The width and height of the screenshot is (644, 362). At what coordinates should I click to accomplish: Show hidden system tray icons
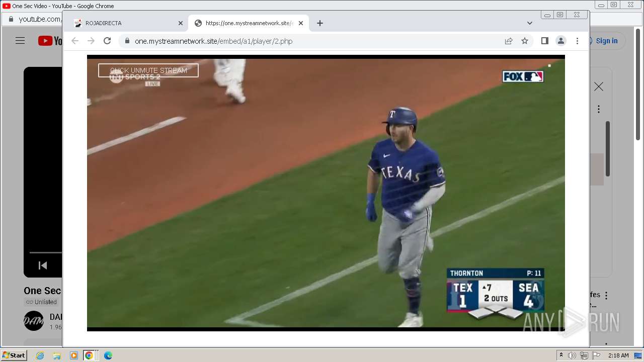[x=561, y=355]
